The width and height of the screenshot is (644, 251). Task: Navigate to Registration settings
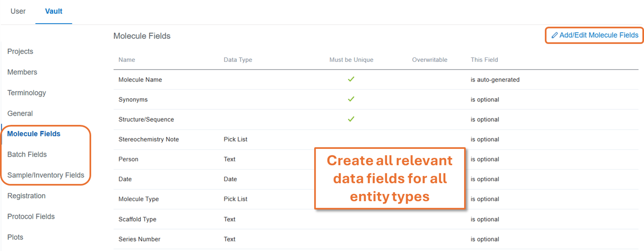click(x=27, y=196)
